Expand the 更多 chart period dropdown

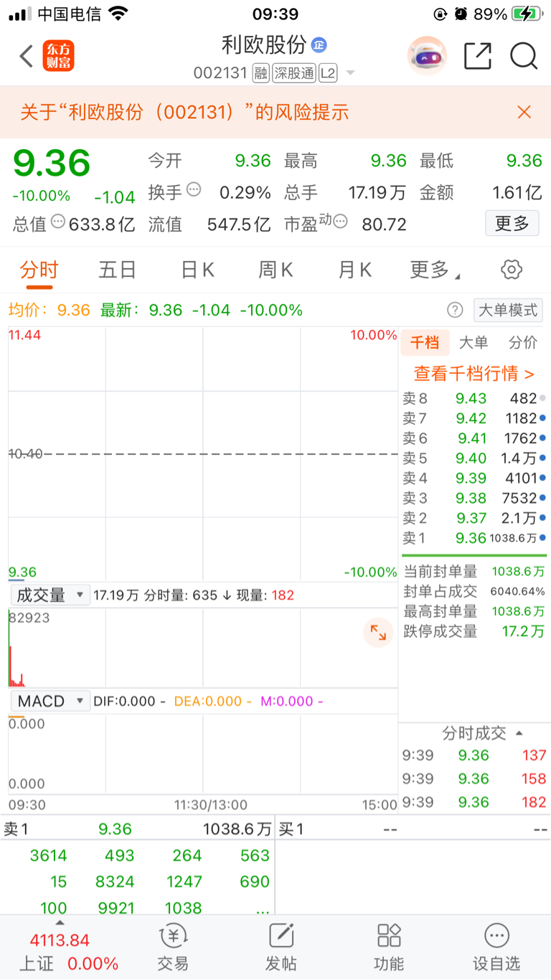pos(436,270)
